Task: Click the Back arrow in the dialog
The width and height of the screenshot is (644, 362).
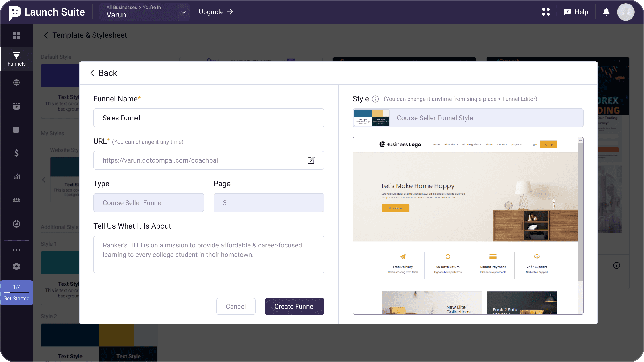Action: pos(103,73)
